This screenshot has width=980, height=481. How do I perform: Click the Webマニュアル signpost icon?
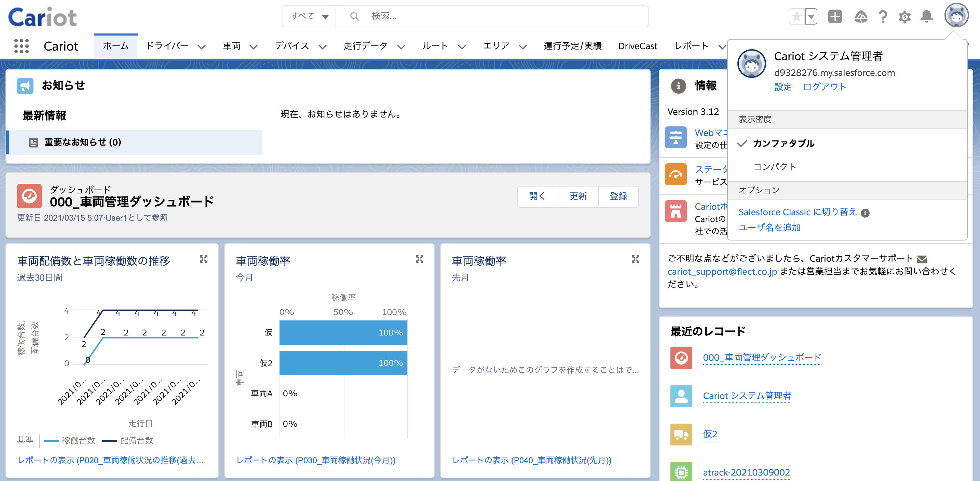click(x=676, y=137)
